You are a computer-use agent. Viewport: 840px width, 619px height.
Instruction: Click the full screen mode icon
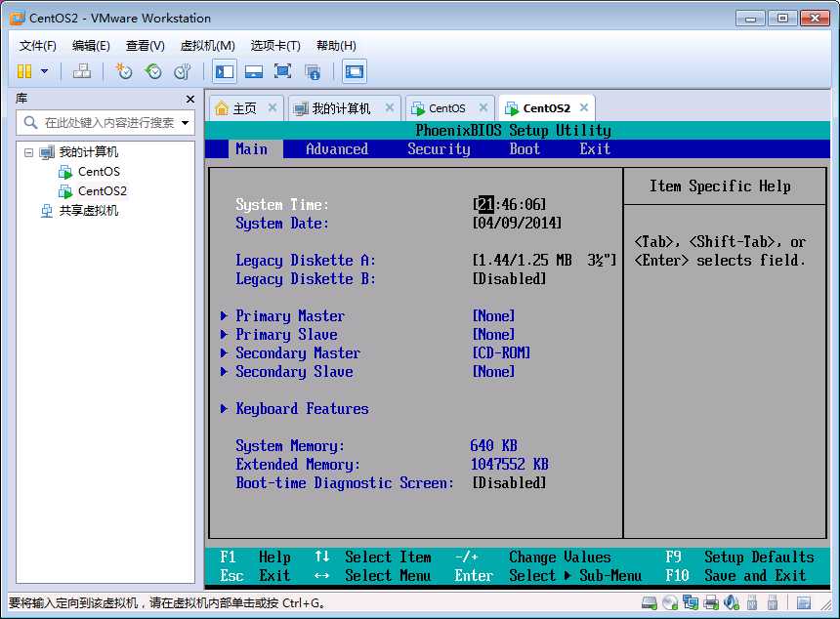(x=282, y=71)
